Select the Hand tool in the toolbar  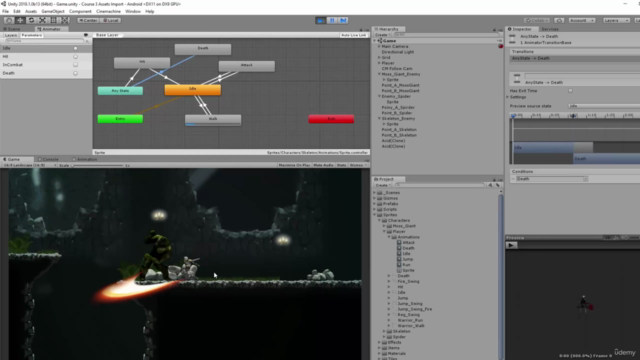9,20
